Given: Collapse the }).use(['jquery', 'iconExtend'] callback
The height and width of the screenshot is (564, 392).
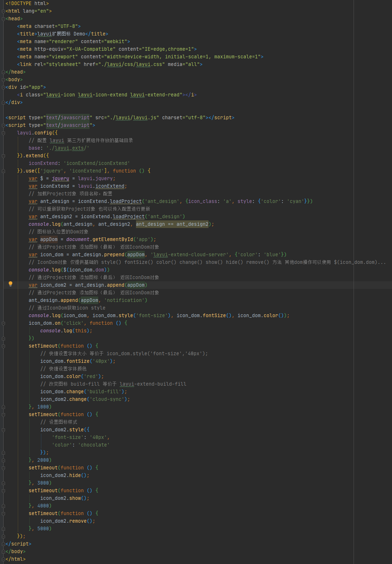Looking at the screenshot, I should click(x=3, y=171).
